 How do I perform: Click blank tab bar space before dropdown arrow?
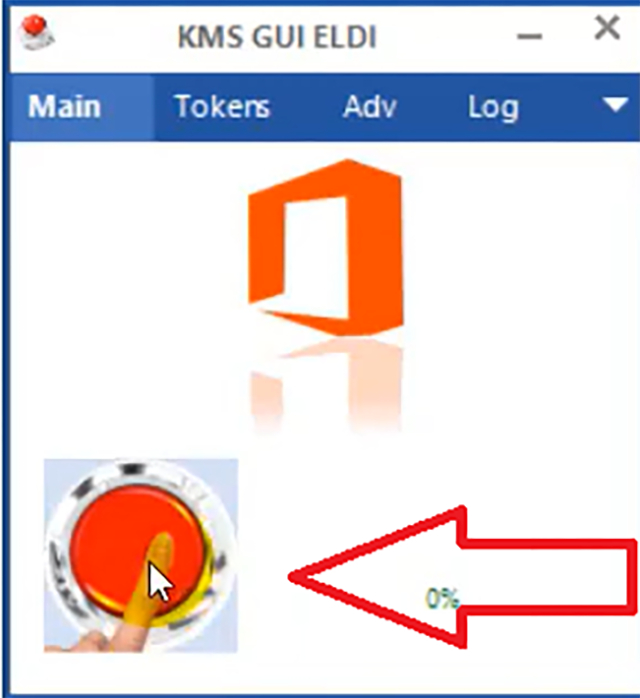(x=561, y=107)
